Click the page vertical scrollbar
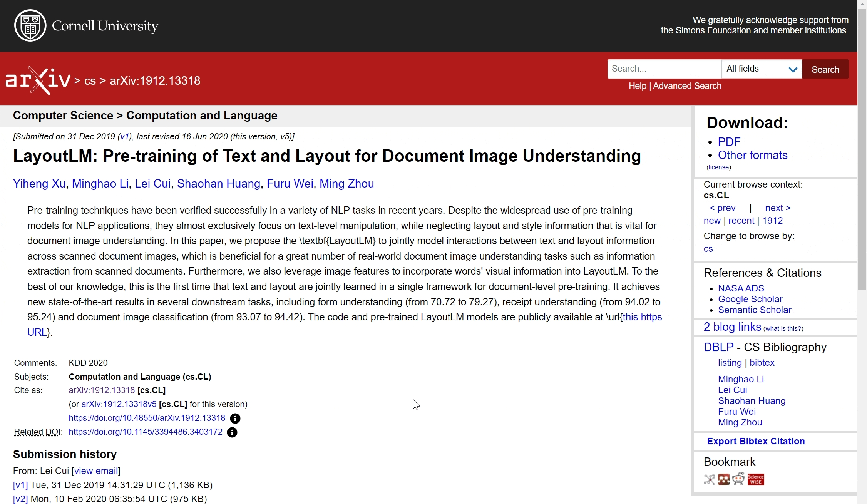This screenshot has height=504, width=867. click(x=862, y=154)
